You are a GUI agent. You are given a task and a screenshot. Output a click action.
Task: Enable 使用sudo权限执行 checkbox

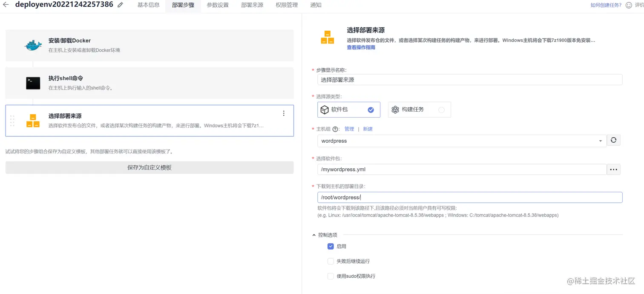pos(331,276)
